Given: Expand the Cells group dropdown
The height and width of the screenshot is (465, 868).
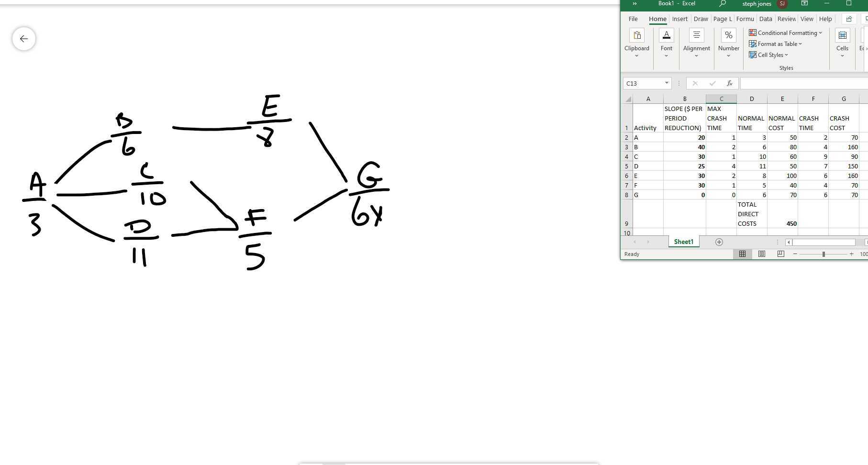Looking at the screenshot, I should point(842,56).
